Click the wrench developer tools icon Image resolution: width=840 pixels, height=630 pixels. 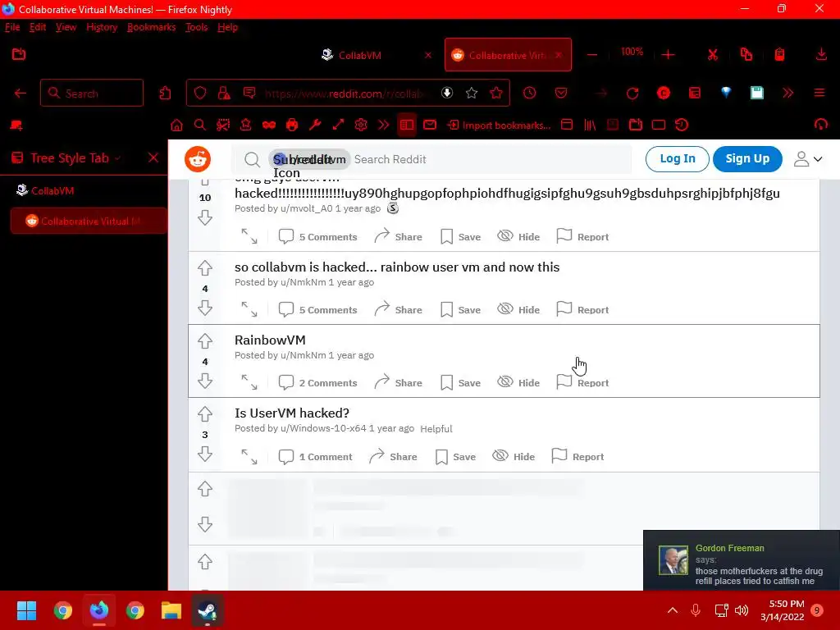click(x=315, y=126)
